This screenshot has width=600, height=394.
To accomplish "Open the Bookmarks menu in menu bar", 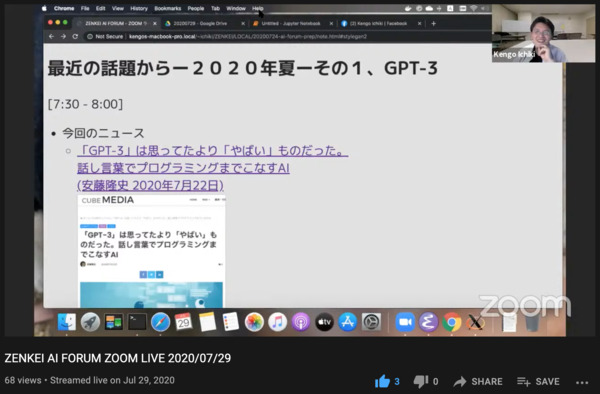I will point(168,8).
